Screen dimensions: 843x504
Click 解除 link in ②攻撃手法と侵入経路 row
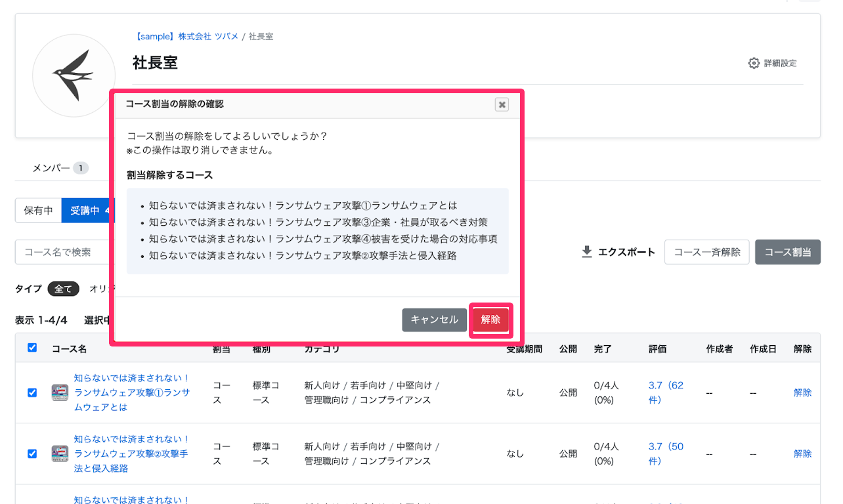(802, 453)
